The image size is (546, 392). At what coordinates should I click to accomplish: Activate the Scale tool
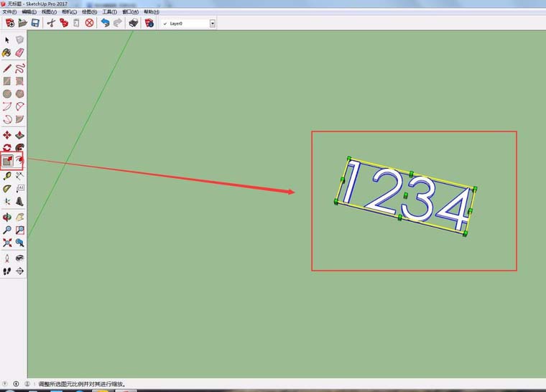[x=7, y=160]
